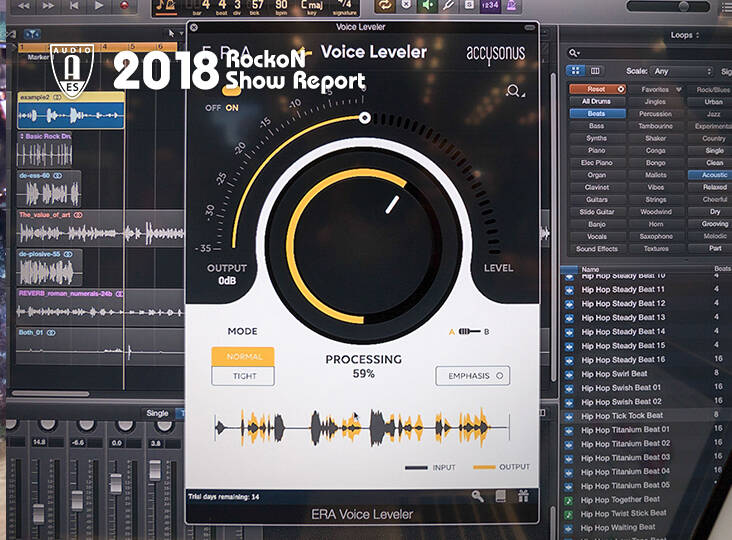Click the Percussion filter button

point(656,113)
